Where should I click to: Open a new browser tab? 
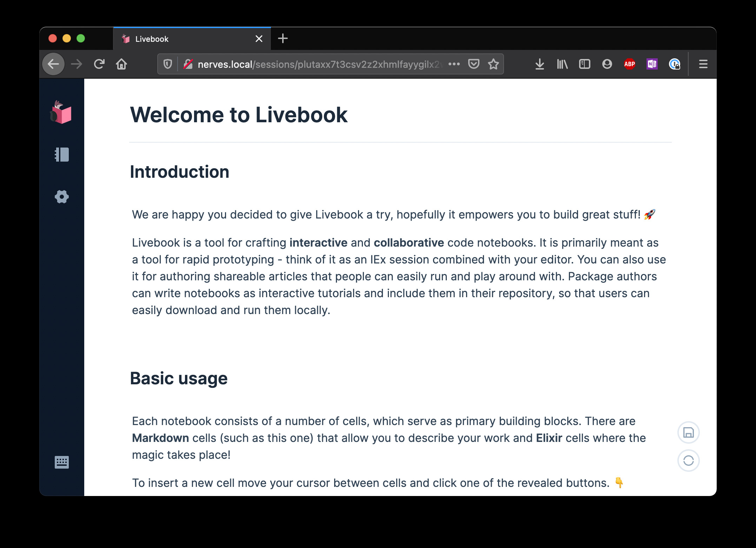[283, 38]
